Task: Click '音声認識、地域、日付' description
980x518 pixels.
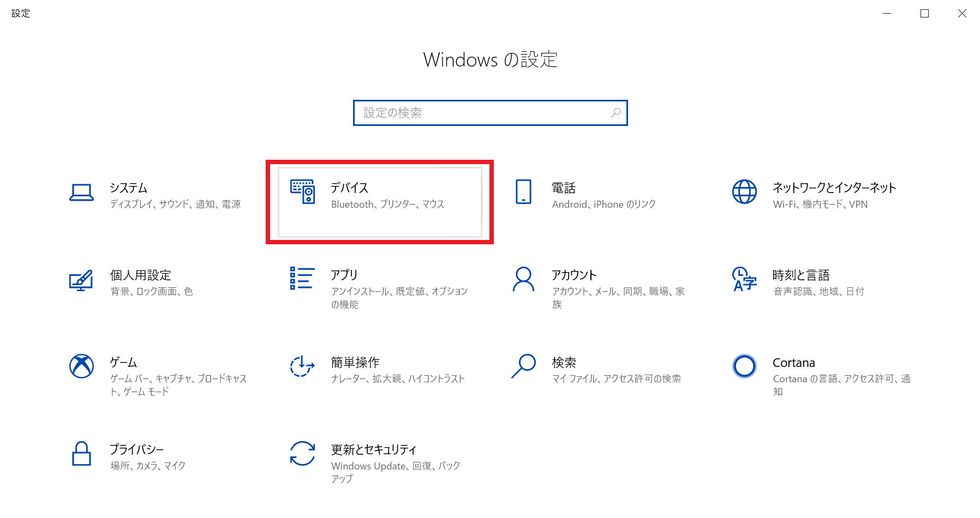Action: 818,292
